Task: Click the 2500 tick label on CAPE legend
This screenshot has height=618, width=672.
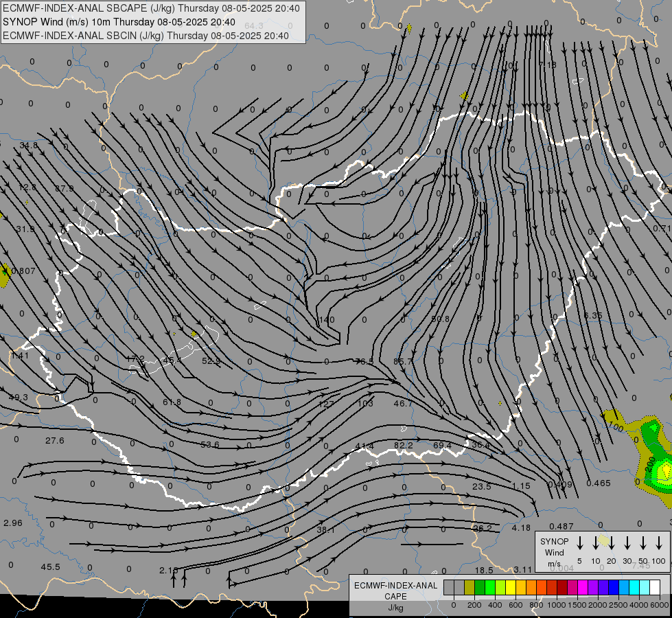Action: (x=618, y=605)
